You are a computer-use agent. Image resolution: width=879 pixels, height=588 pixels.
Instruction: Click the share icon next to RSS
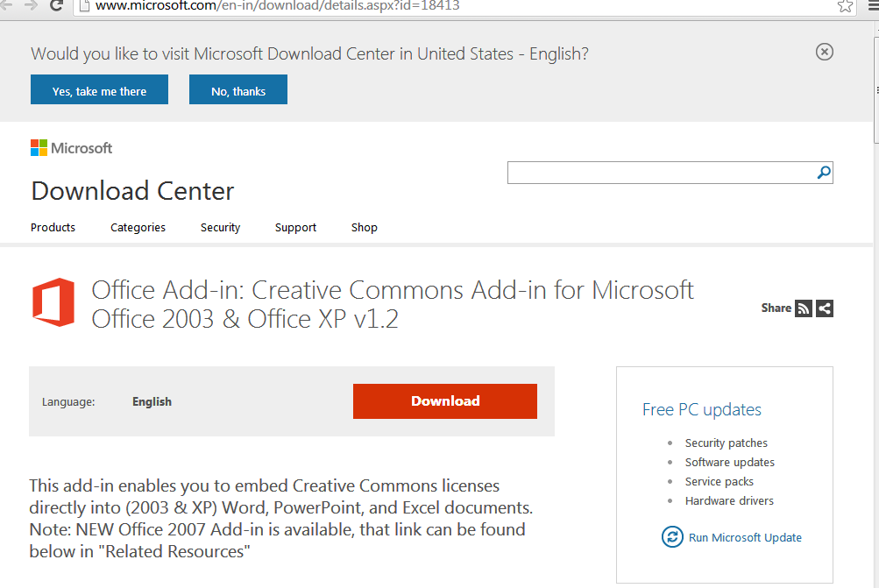pos(825,308)
